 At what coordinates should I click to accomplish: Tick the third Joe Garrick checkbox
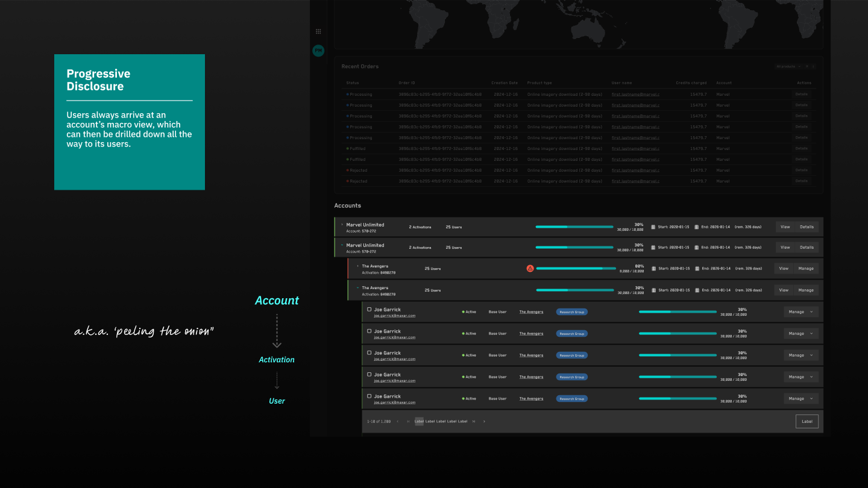pyautogui.click(x=370, y=353)
